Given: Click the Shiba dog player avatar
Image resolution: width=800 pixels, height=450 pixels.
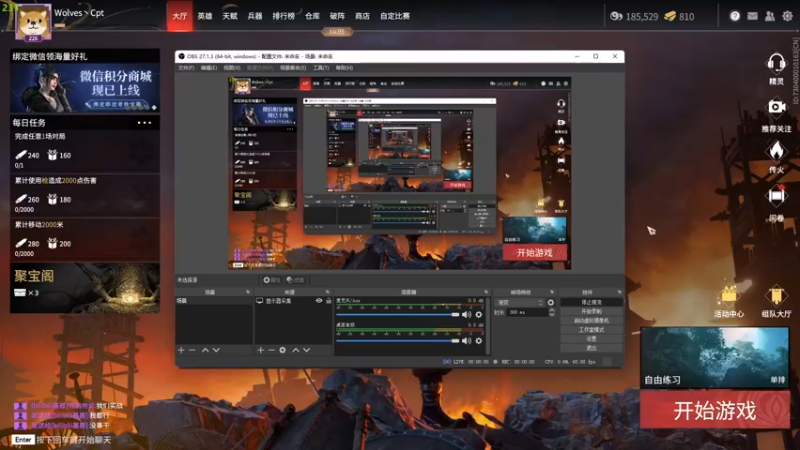Looking at the screenshot, I should 33,22.
